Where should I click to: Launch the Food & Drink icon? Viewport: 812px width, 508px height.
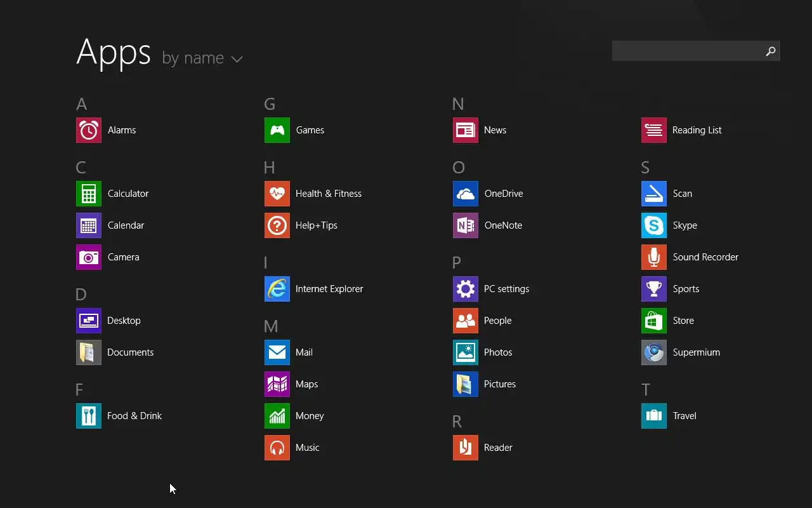point(89,416)
